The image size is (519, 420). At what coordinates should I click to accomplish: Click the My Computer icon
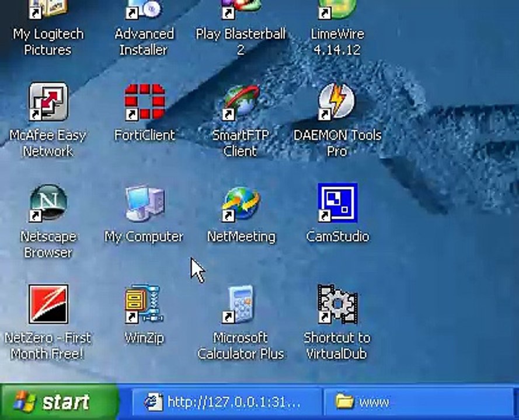pos(145,202)
